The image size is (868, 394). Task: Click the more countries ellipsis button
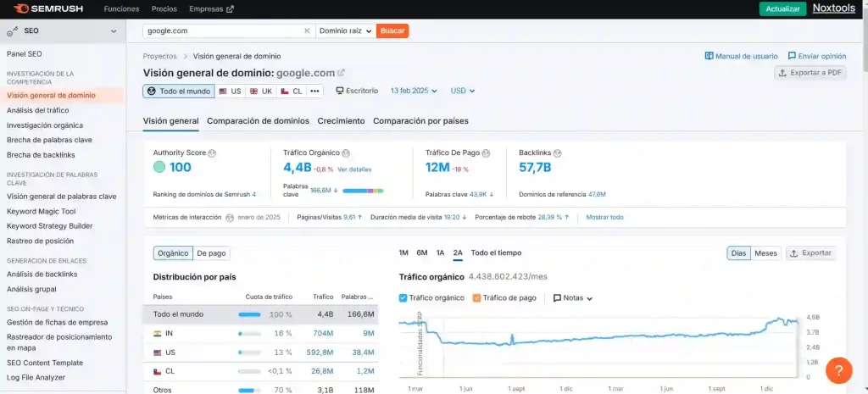pyautogui.click(x=314, y=91)
